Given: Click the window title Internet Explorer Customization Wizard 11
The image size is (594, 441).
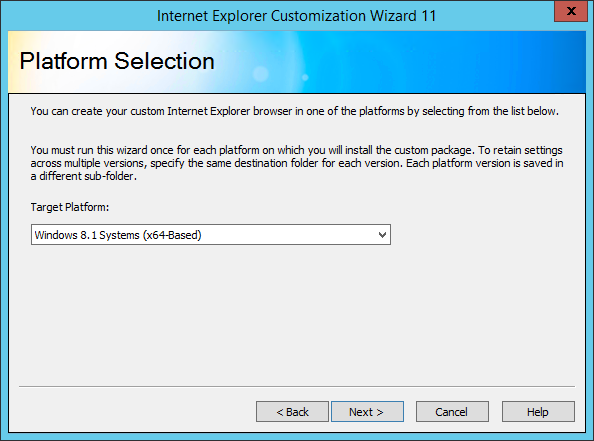Looking at the screenshot, I should (297, 16).
